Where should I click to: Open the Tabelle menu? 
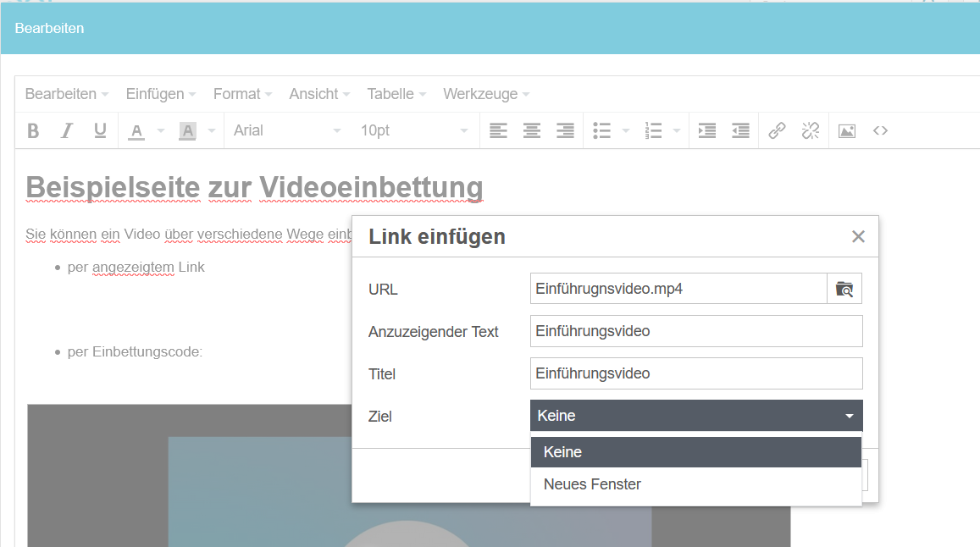(390, 94)
